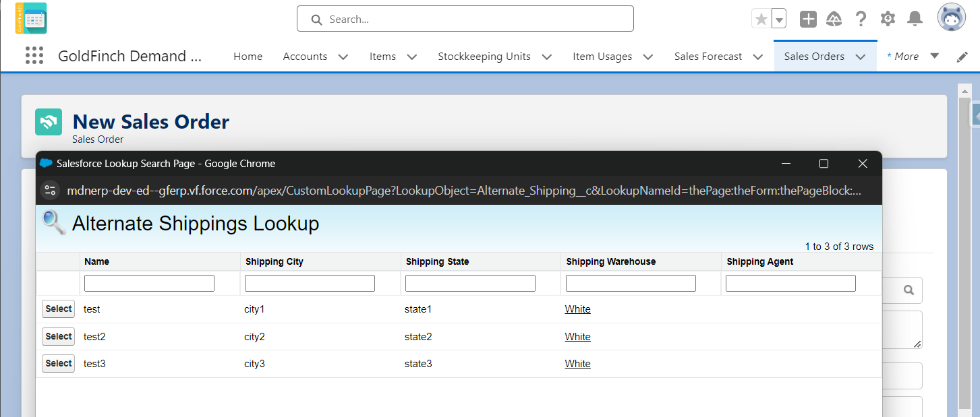Click the Shipping Warehouse column header
The width and height of the screenshot is (980, 417).
tap(611, 261)
